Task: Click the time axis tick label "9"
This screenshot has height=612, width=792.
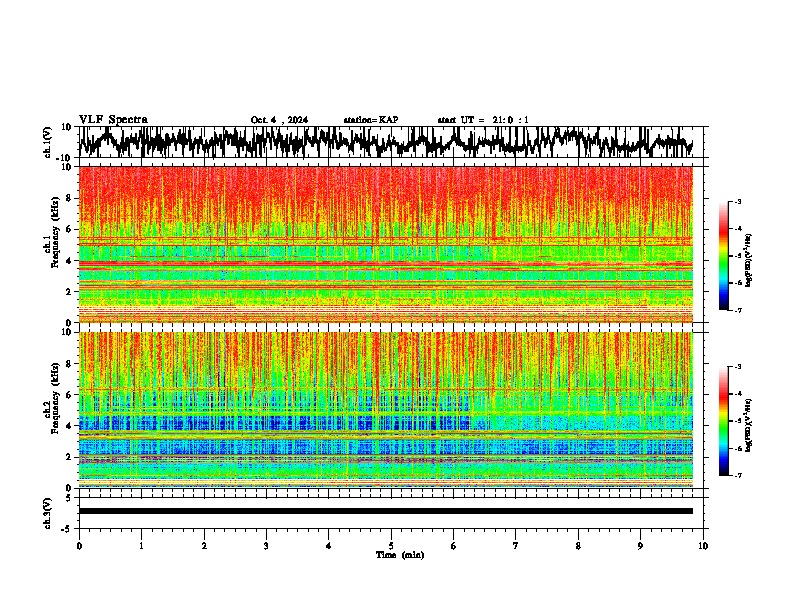Action: (640, 546)
